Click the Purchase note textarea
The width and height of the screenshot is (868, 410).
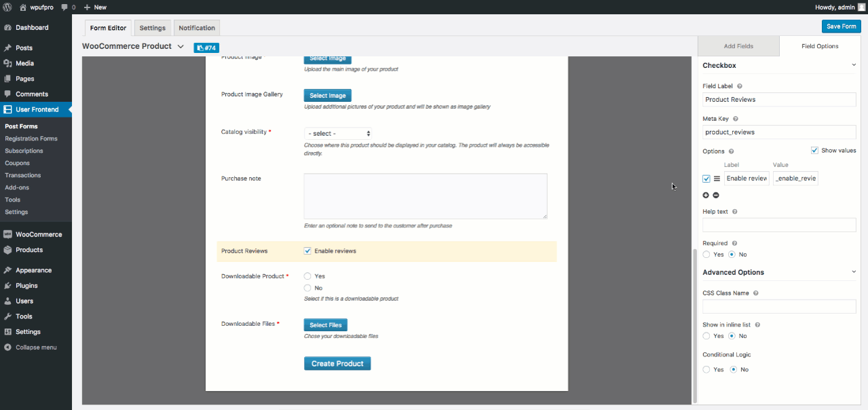[426, 196]
